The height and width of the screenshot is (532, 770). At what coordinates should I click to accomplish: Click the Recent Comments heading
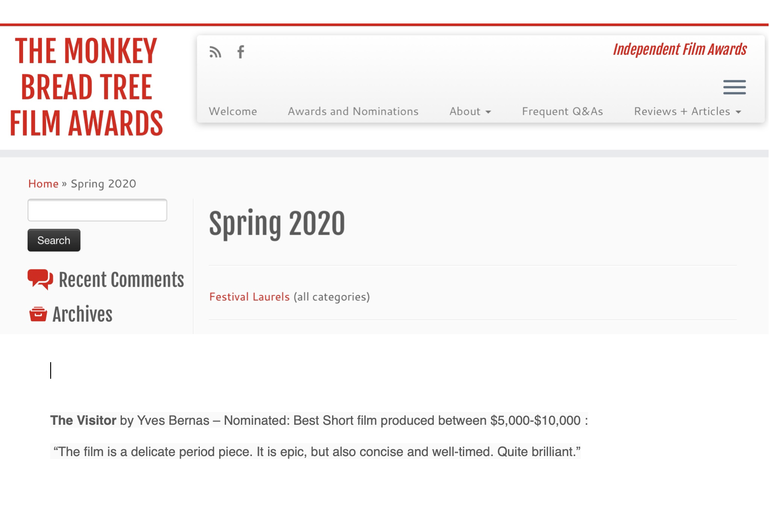pos(121,280)
